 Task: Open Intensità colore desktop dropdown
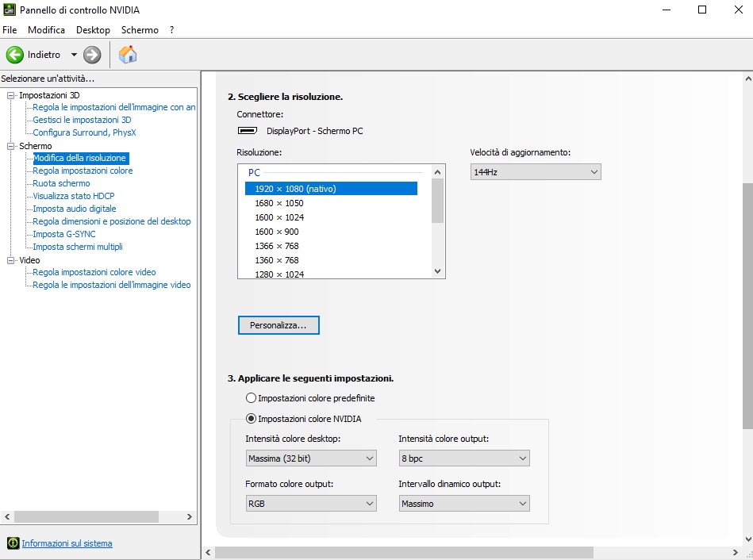311,458
